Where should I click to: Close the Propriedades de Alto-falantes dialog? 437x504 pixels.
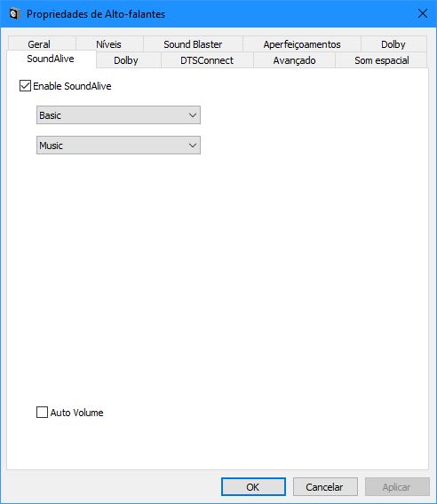click(423, 13)
